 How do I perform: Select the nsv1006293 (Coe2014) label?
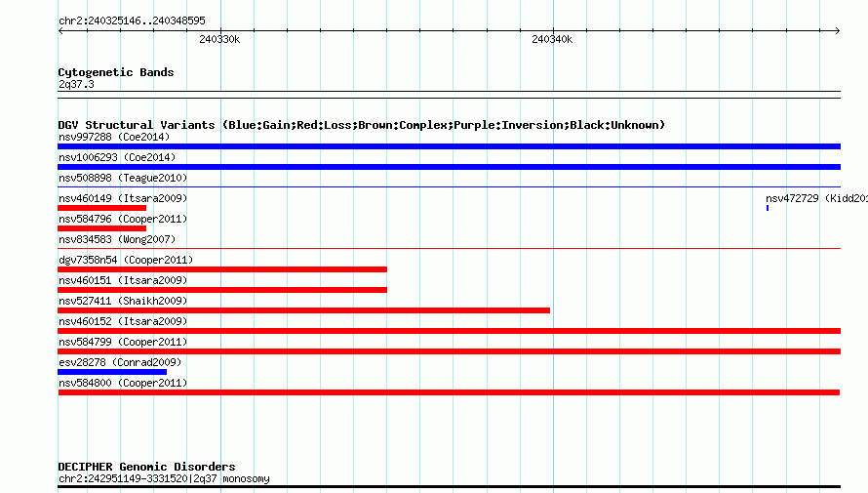117,157
